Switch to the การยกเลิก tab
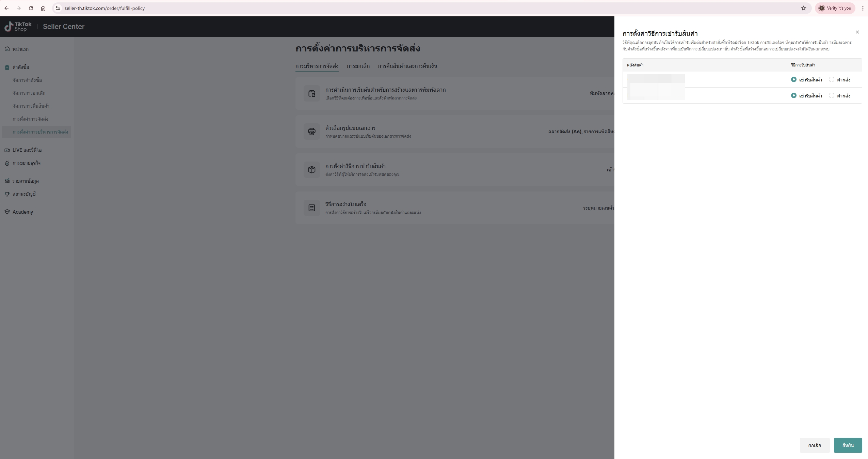 click(358, 66)
